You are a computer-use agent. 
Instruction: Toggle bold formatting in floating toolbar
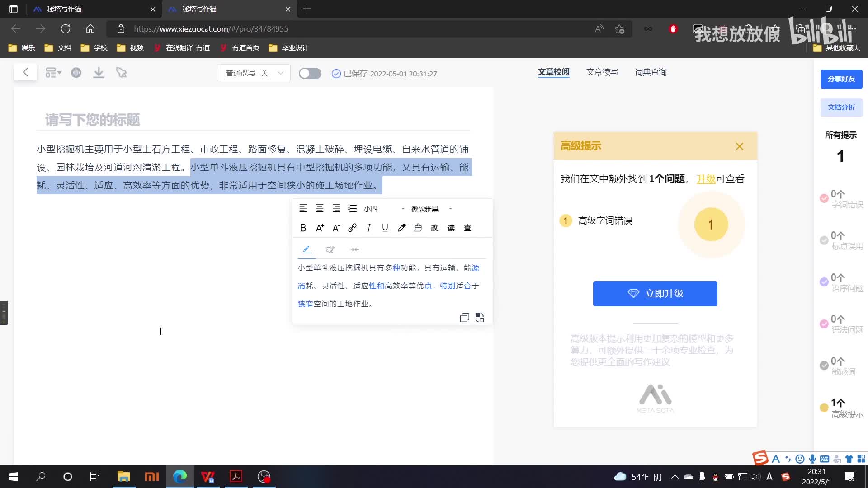tap(303, 228)
